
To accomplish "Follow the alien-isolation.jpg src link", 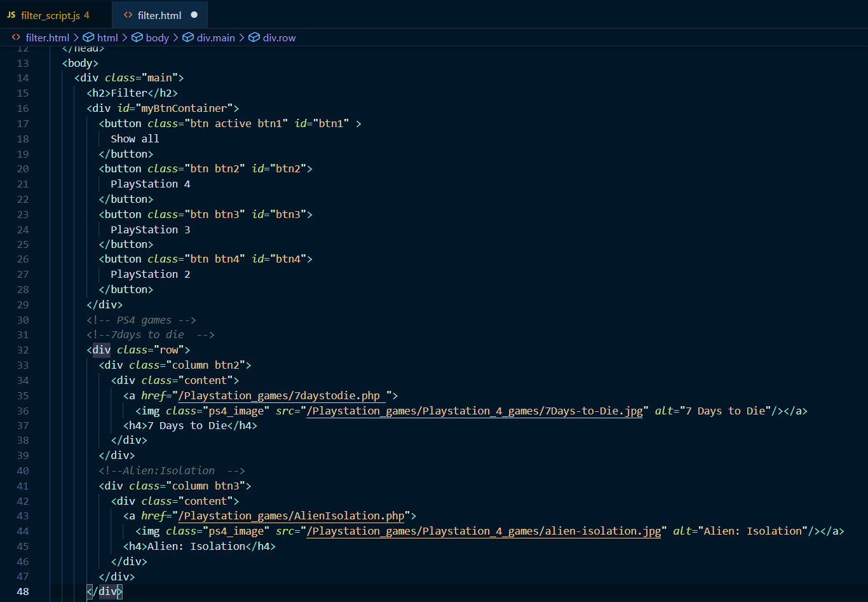I will click(484, 531).
